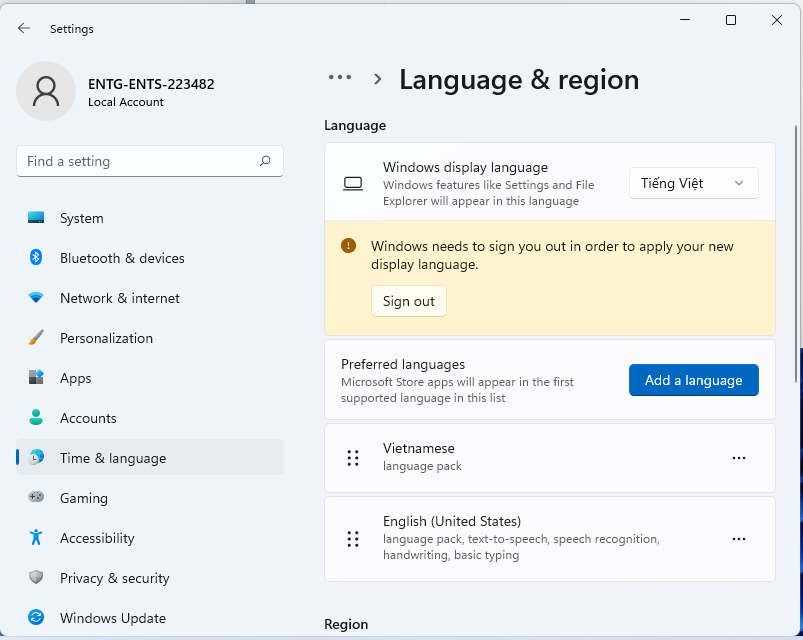This screenshot has height=640, width=803.
Task: Click the ENTG-ENTS-223482 account name
Action: [151, 84]
